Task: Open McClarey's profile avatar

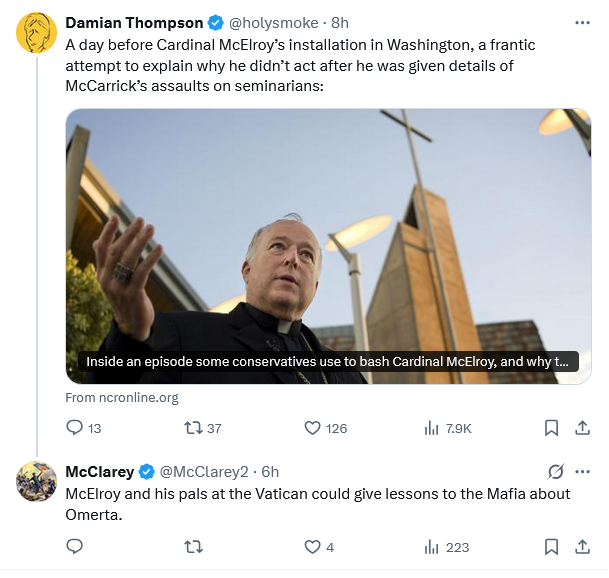Action: [37, 482]
